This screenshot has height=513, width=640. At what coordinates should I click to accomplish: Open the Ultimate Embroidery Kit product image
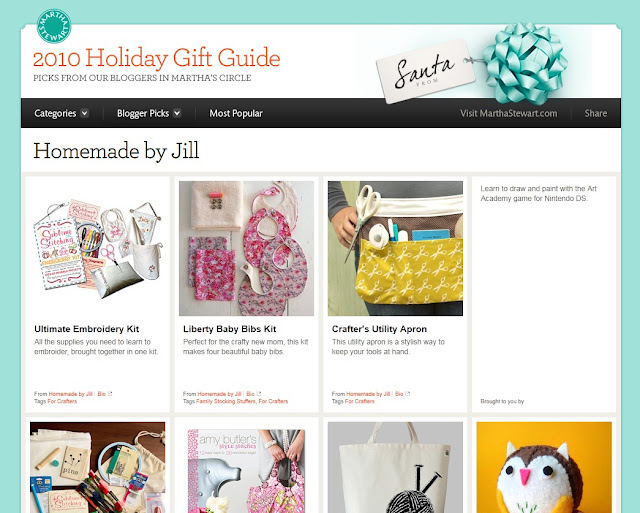pos(98,249)
